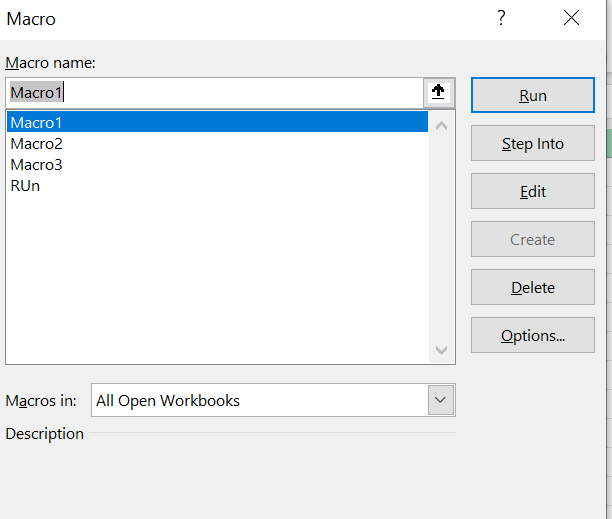Choose Macro3 from the list
The width and height of the screenshot is (612, 519).
[x=37, y=164]
